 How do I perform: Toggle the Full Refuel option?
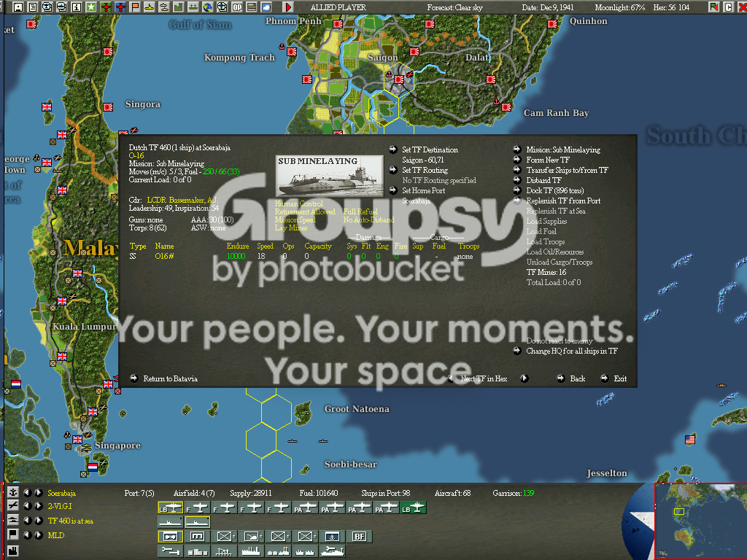360,211
